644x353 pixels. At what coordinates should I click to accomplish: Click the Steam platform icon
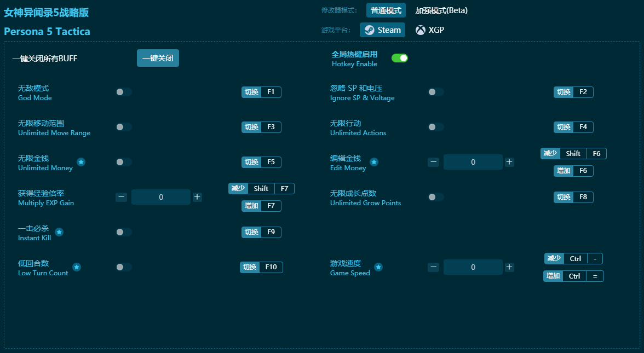click(369, 30)
